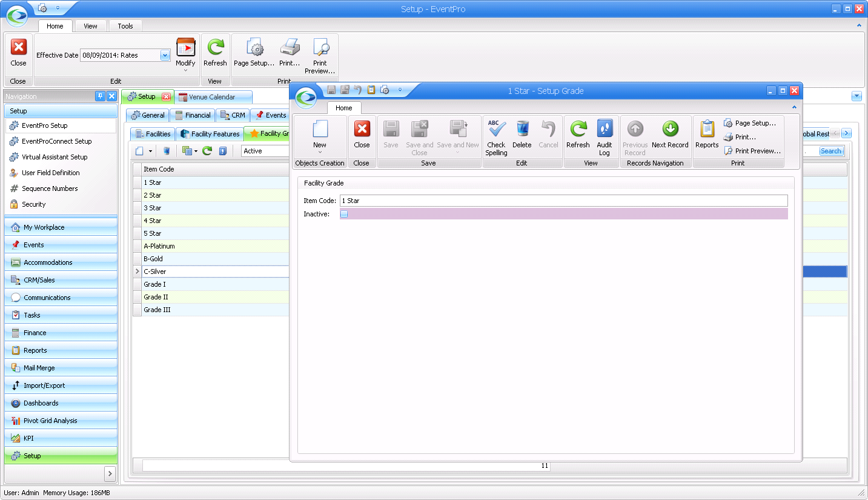Close the Setup document tab
Screen dimensions: 868x500
point(166,97)
